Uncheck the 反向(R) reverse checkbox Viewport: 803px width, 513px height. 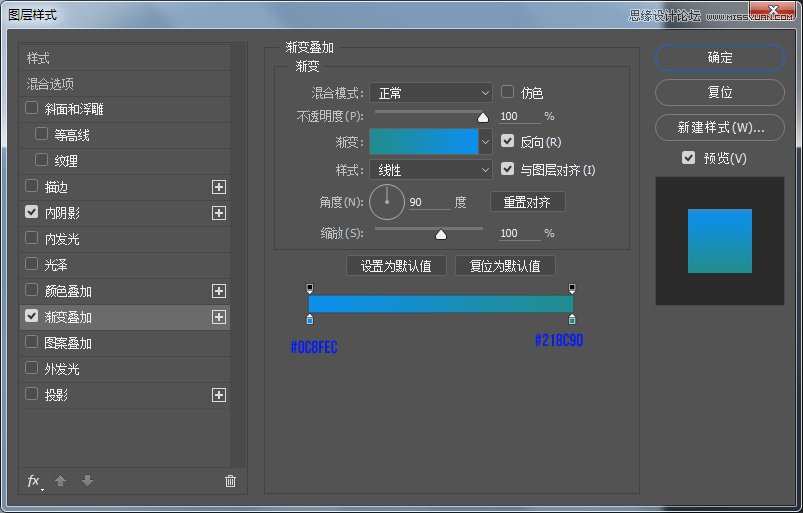point(507,141)
